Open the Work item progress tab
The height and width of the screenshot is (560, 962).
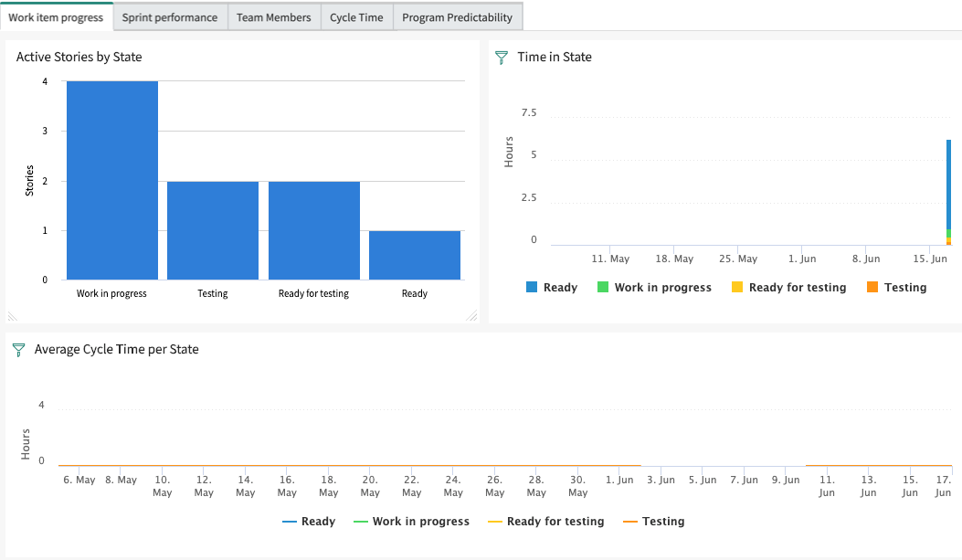[x=56, y=17]
